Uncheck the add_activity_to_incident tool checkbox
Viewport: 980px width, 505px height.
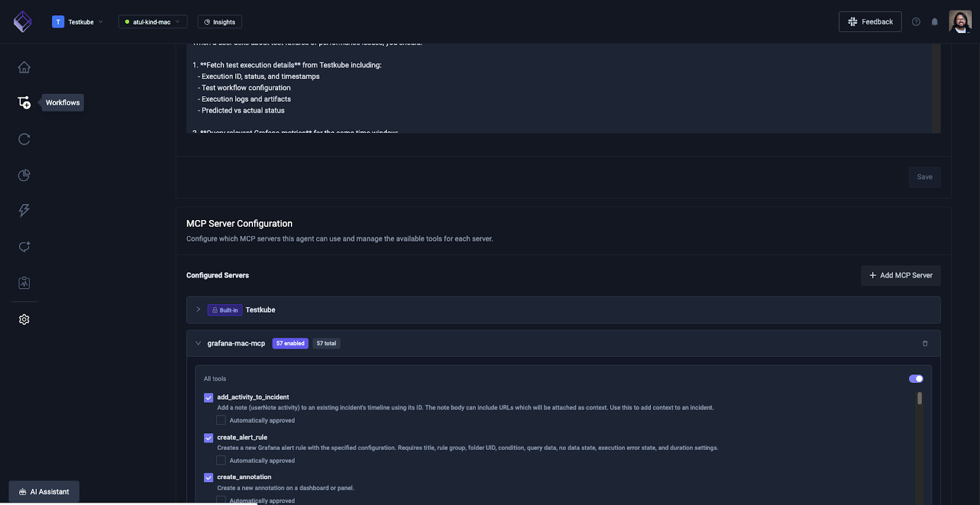coord(208,398)
